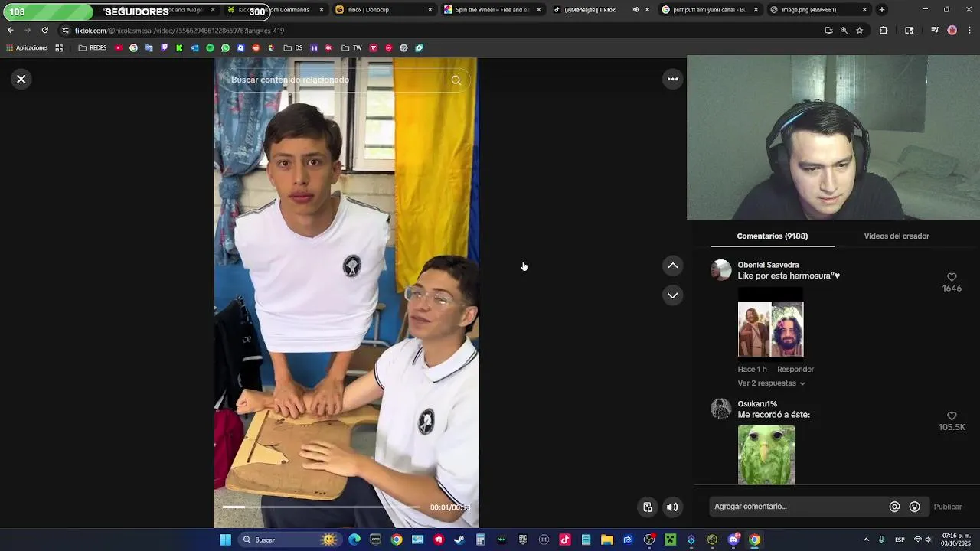Open the TW bookmarks folder
980x551 pixels.
click(x=352, y=47)
